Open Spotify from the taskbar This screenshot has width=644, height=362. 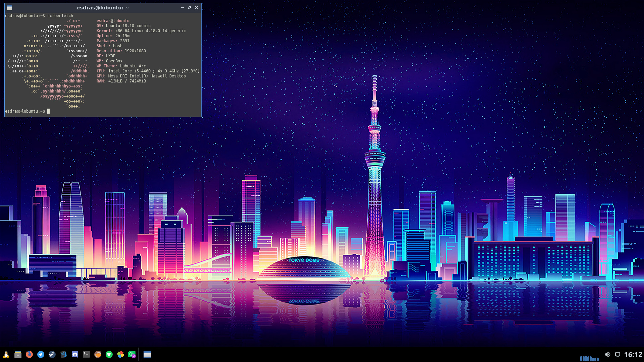coord(109,355)
